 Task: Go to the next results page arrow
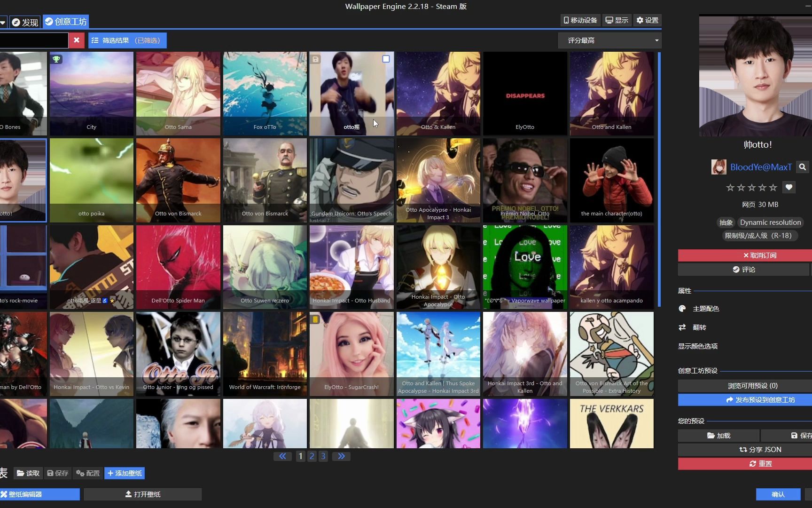point(341,456)
